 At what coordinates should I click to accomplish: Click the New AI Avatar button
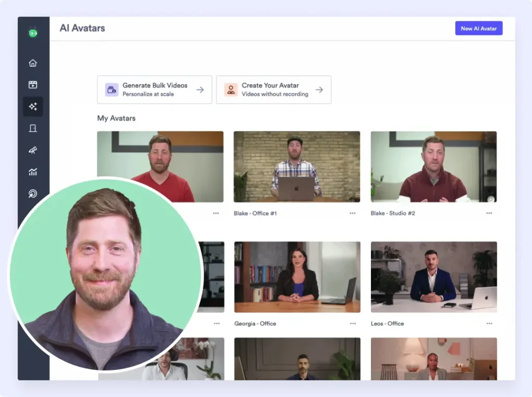coord(478,28)
